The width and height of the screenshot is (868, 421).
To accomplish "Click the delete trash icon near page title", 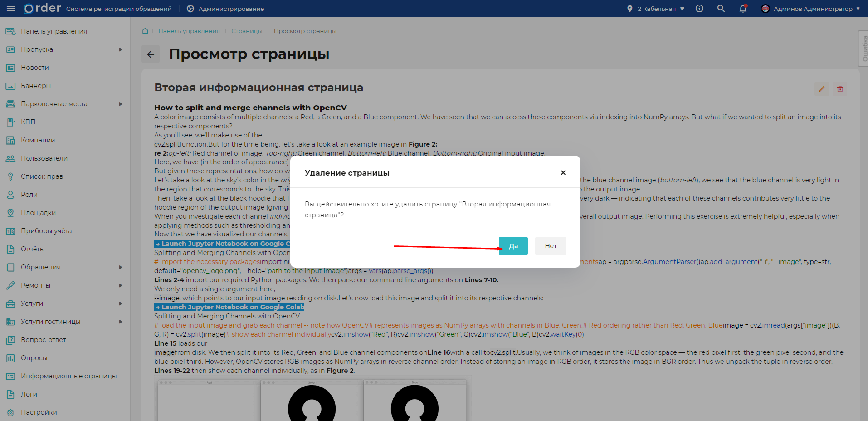I will click(x=839, y=88).
